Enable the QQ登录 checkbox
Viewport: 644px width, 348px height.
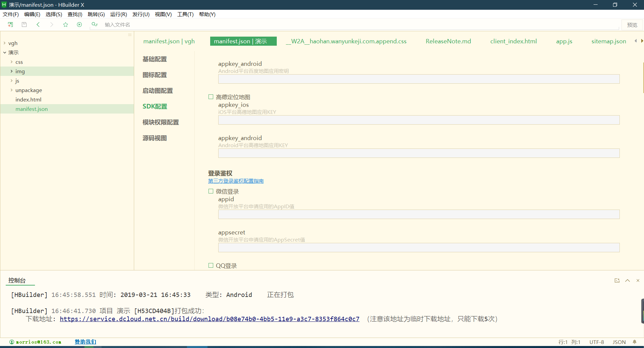tap(211, 265)
